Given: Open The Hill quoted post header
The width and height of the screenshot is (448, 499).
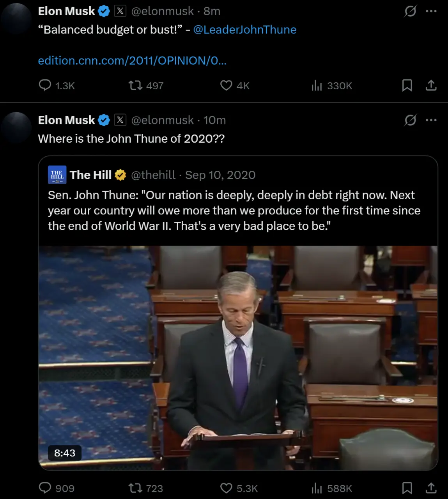Looking at the screenshot, I should click(x=152, y=175).
